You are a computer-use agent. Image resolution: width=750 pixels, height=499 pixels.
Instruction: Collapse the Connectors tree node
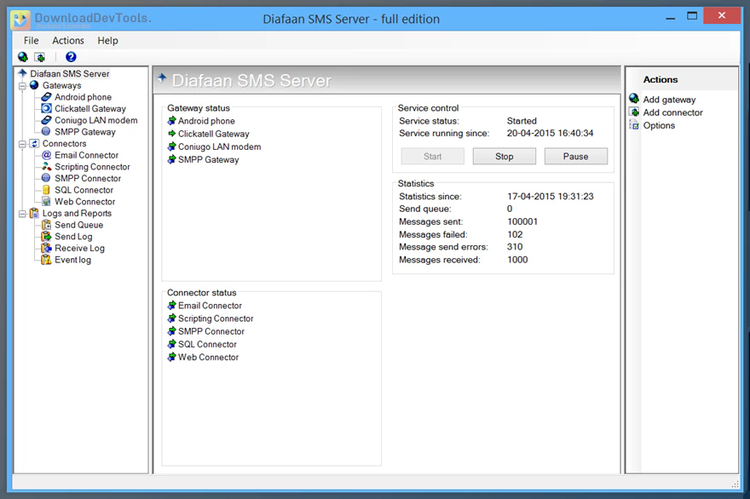22,144
